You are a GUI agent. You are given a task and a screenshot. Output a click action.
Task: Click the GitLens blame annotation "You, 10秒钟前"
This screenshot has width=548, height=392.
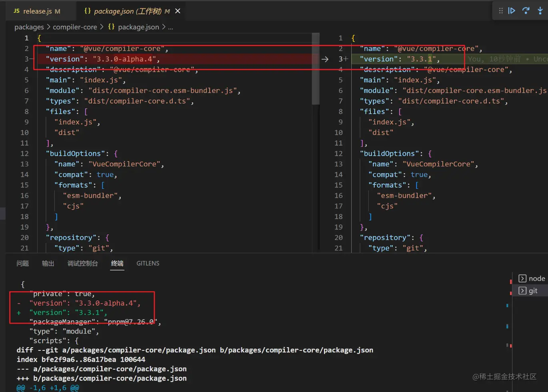pos(494,59)
